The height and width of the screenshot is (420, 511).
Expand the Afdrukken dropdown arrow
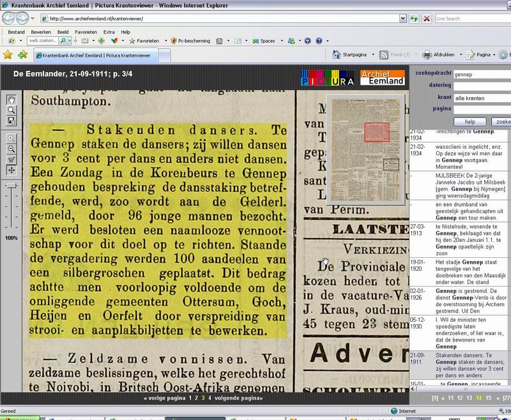(461, 55)
